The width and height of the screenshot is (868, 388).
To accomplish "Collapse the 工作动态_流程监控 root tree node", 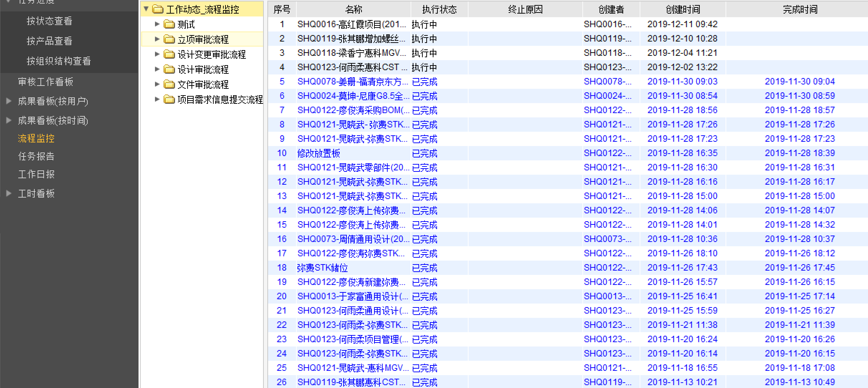I will (146, 9).
